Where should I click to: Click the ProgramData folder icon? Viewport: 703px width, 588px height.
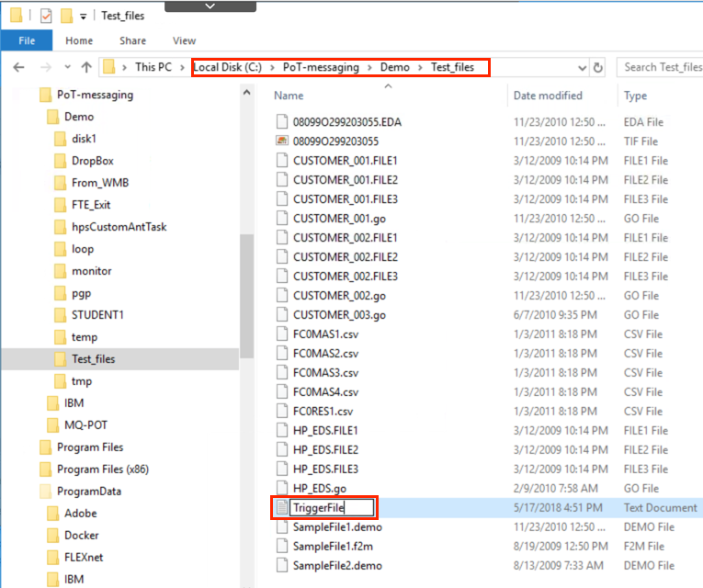coord(45,492)
